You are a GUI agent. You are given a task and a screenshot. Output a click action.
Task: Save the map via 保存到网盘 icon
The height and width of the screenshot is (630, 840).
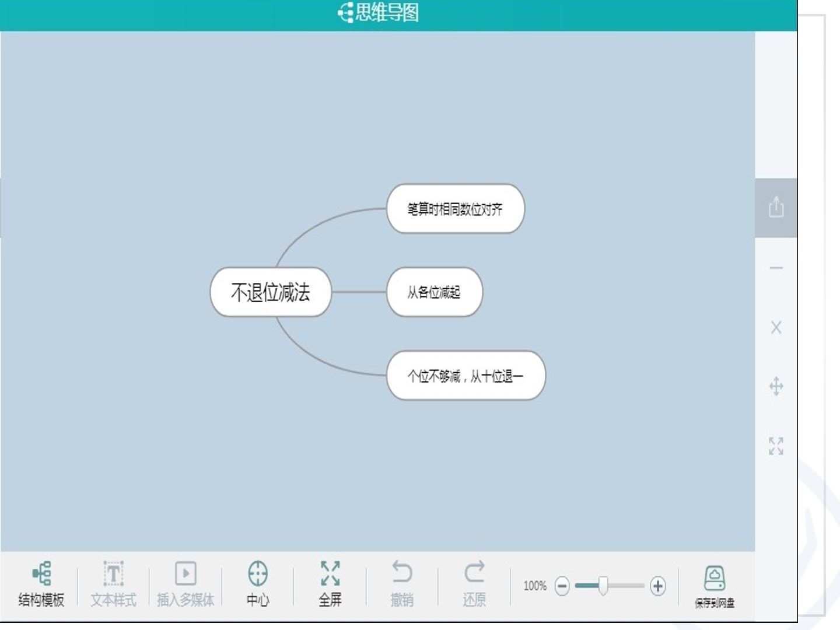pos(715,578)
